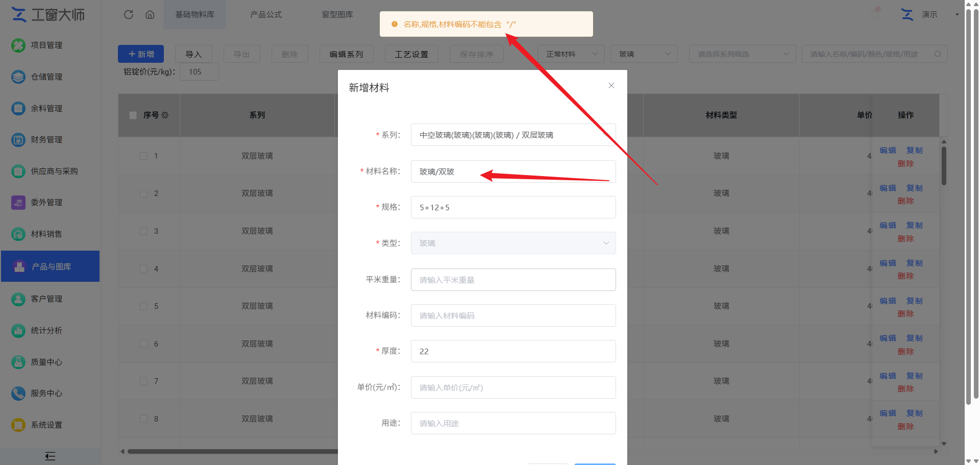This screenshot has width=980, height=465.
Task: Go to home via house icon
Action: tap(150, 14)
